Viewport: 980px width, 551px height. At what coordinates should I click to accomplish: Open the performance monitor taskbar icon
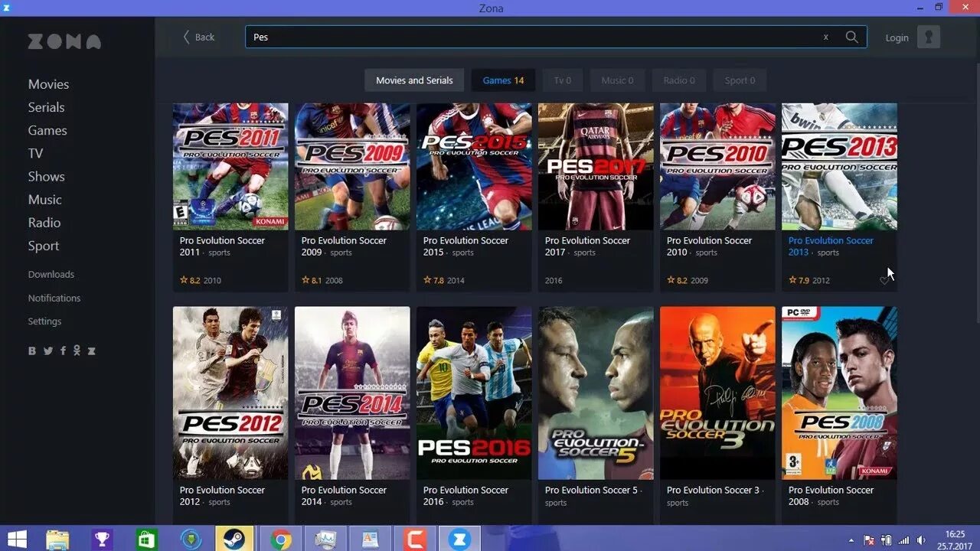click(x=325, y=540)
